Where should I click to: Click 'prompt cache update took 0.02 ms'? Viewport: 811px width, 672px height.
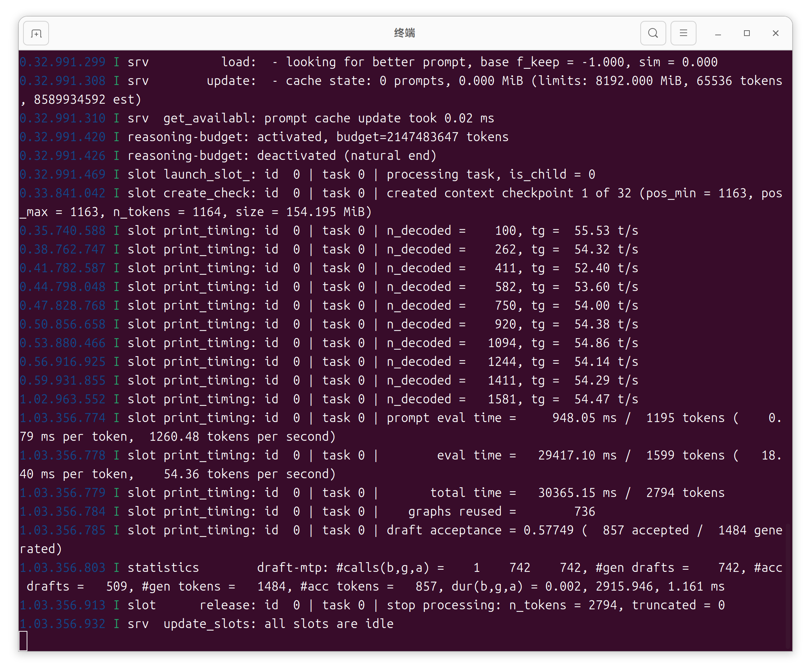379,118
